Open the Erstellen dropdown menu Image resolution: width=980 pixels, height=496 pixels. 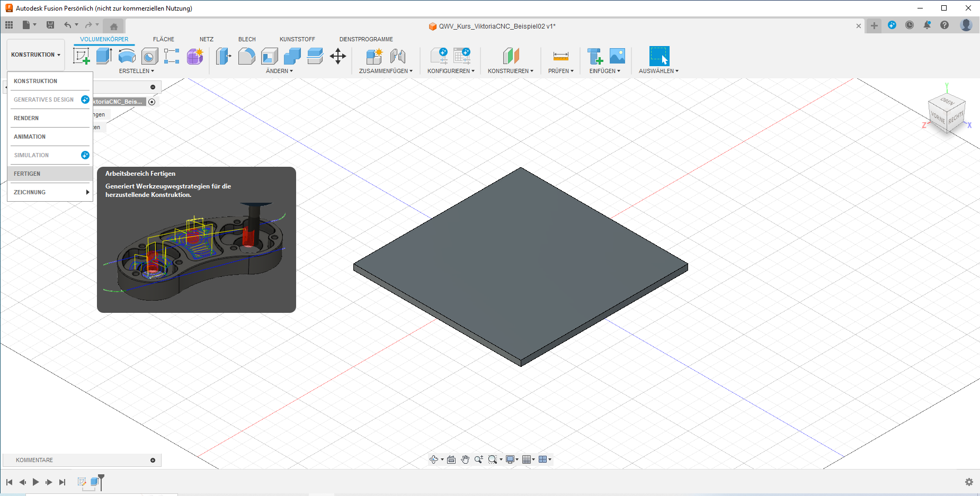pos(136,71)
